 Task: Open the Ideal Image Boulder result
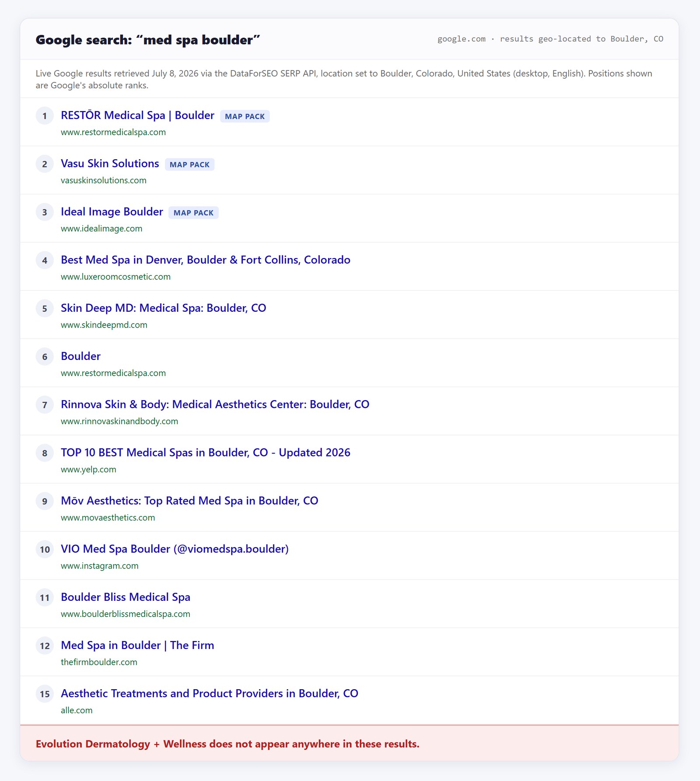112,212
